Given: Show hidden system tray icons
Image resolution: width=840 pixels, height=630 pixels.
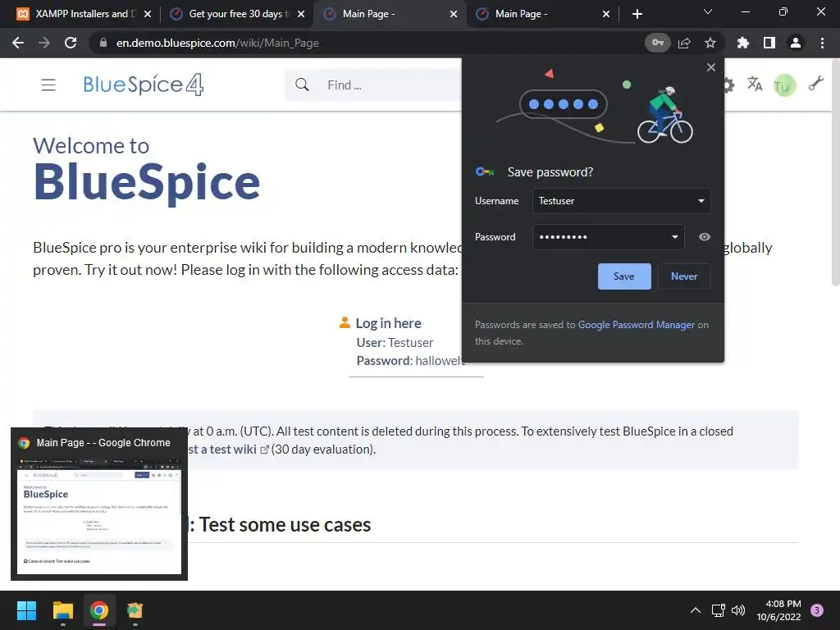Looking at the screenshot, I should click(696, 610).
